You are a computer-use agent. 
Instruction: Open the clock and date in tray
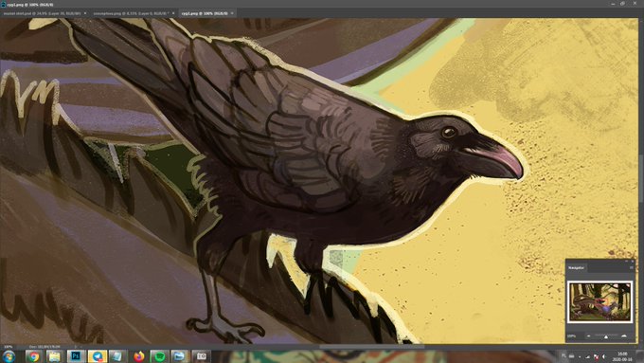tap(622, 356)
